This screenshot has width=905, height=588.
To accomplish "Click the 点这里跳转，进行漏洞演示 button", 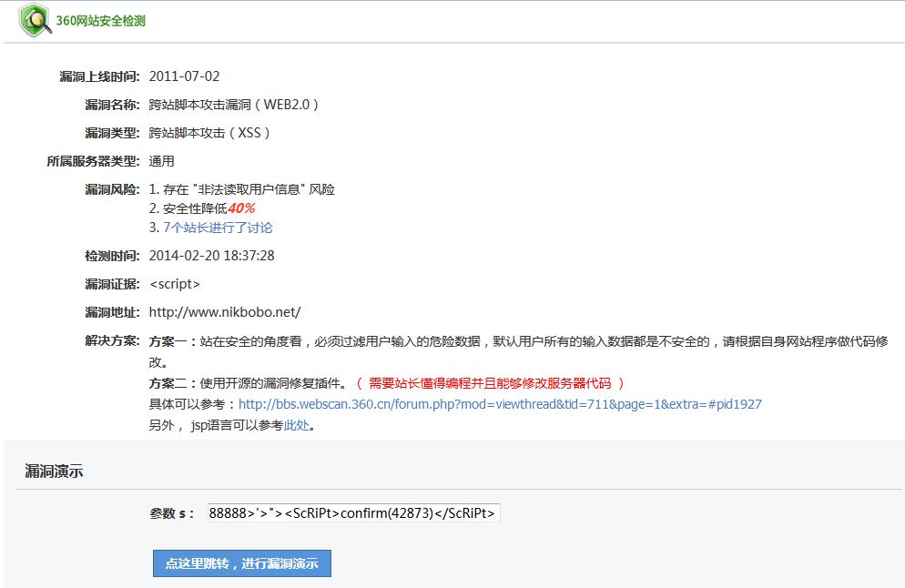I will click(x=242, y=563).
